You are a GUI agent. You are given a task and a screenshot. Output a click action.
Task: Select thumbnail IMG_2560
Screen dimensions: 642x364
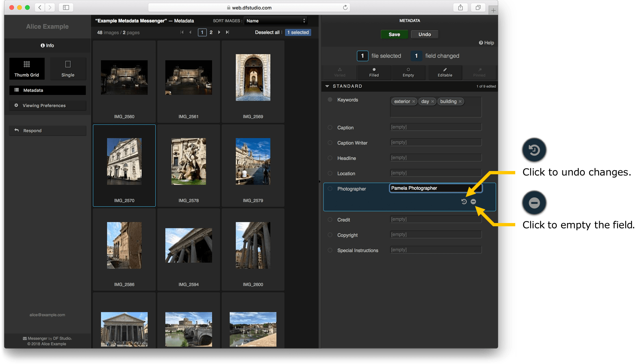124,81
